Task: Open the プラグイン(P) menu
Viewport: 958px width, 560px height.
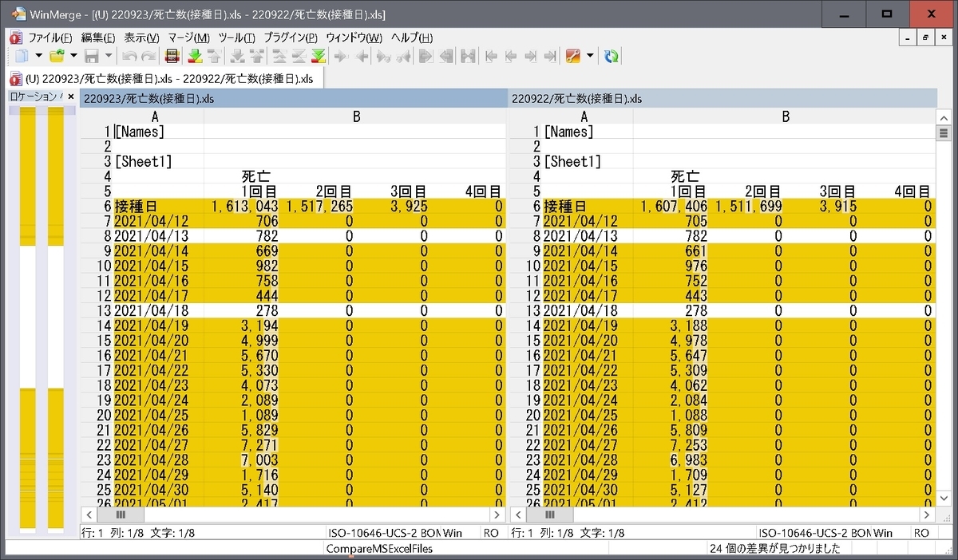Action: (x=291, y=37)
